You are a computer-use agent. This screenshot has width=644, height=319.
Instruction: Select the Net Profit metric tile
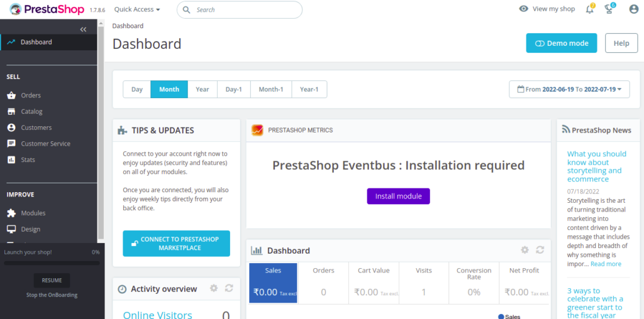[x=525, y=283]
